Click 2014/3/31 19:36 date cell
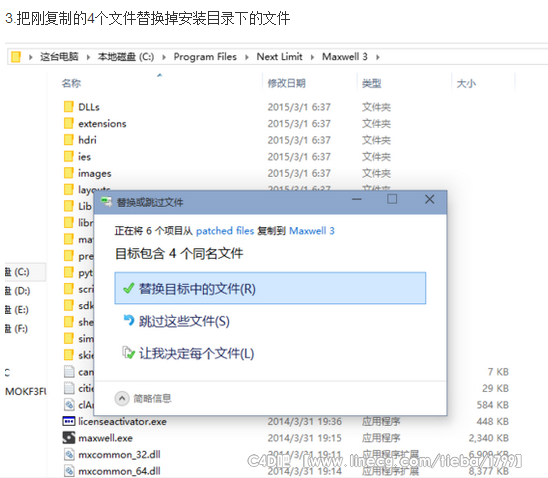This screenshot has width=548, height=478. point(305,422)
